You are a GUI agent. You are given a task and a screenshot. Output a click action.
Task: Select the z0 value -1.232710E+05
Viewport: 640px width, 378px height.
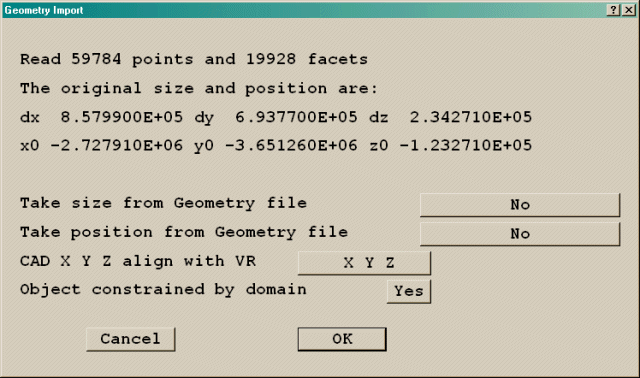coord(466,146)
